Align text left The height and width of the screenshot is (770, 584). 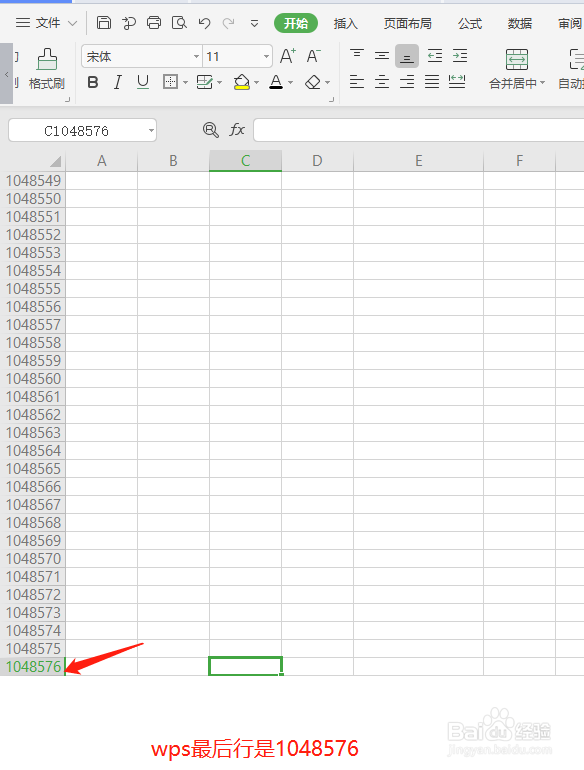[357, 82]
